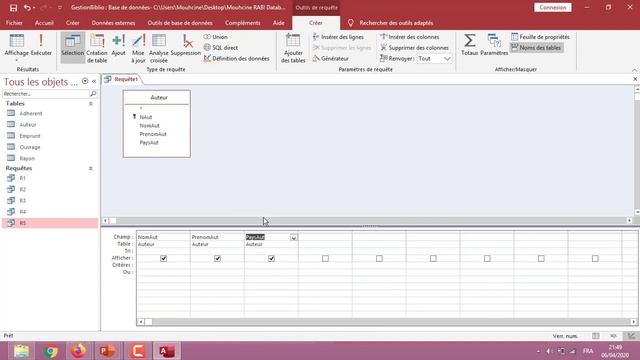Select Définition des données option
Screen dimensions: 640x360
point(236,58)
